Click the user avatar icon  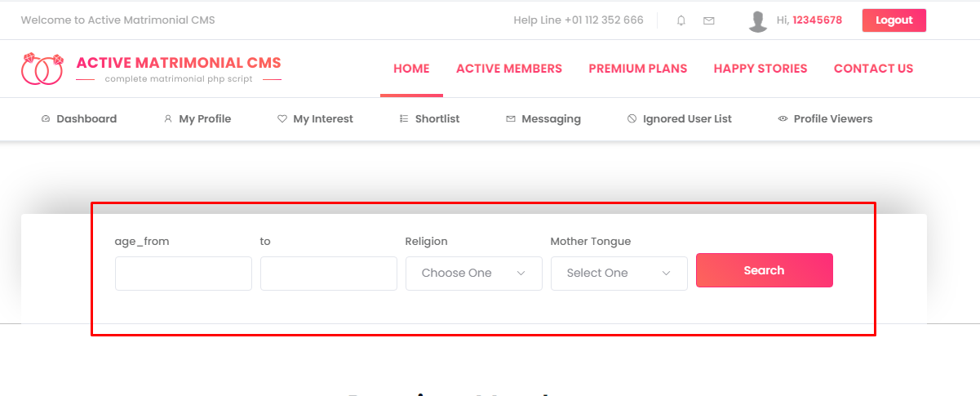(758, 21)
